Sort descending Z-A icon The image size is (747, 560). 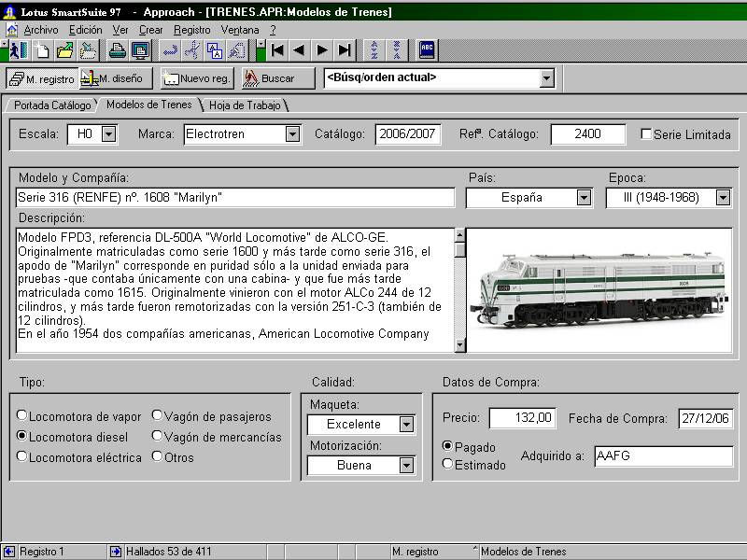tap(397, 50)
